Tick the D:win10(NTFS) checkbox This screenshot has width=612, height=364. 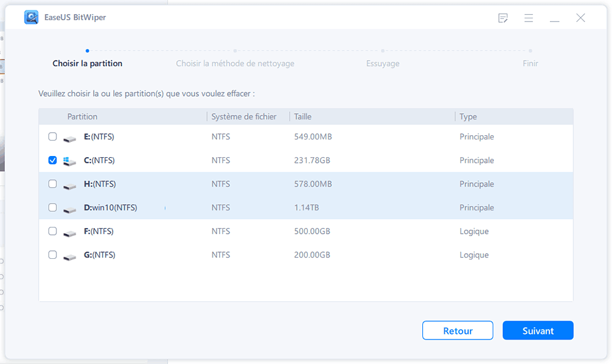[53, 208]
